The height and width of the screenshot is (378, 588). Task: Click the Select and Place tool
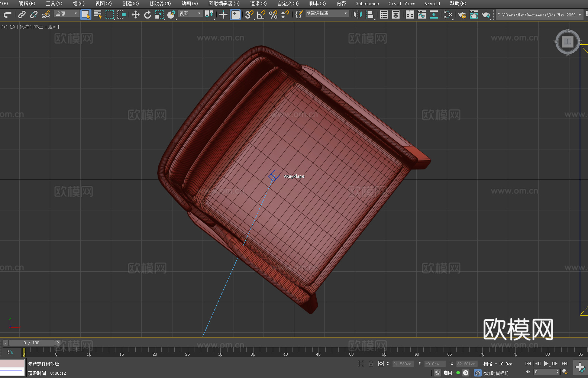[x=171, y=14]
